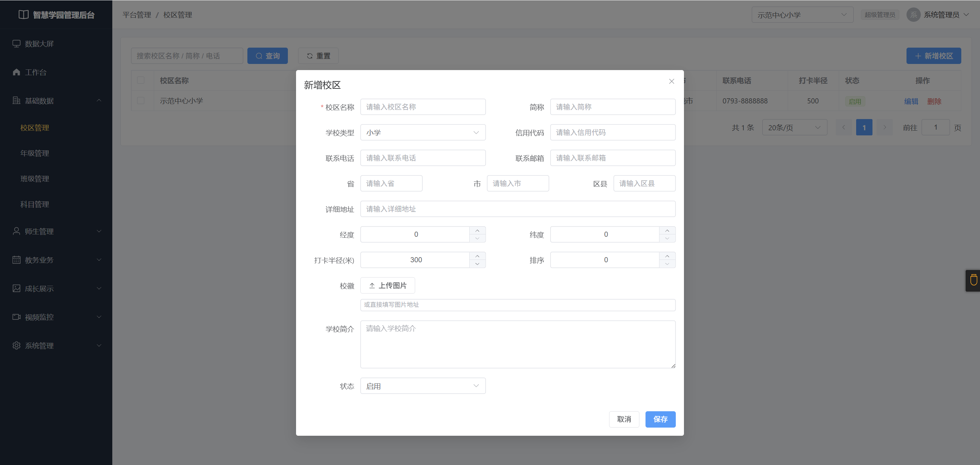Click the 工作台 home icon
The width and height of the screenshot is (980, 465).
pos(16,72)
